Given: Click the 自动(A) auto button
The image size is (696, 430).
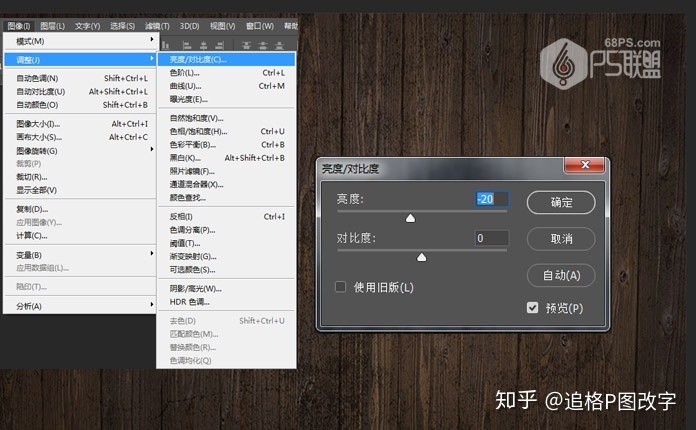Looking at the screenshot, I should 561,275.
